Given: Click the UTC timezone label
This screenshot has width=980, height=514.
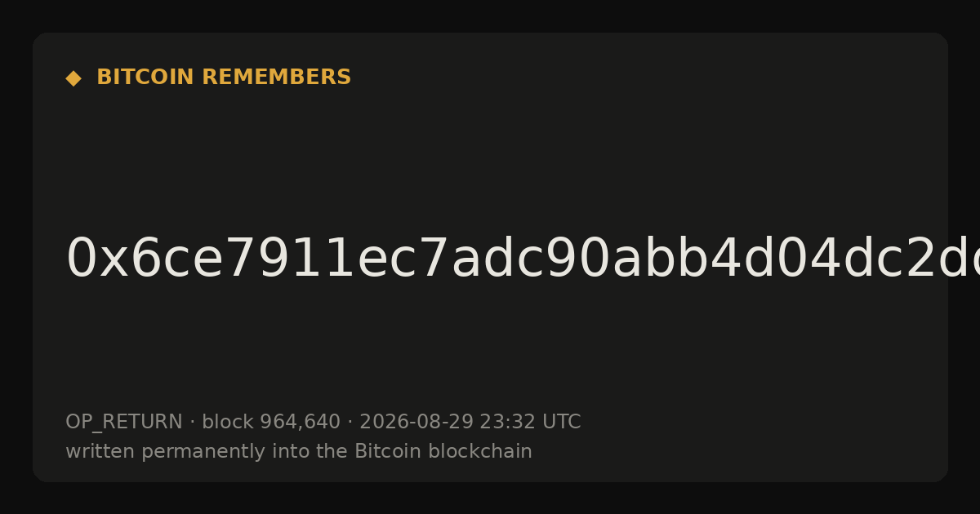Looking at the screenshot, I should (x=561, y=423).
